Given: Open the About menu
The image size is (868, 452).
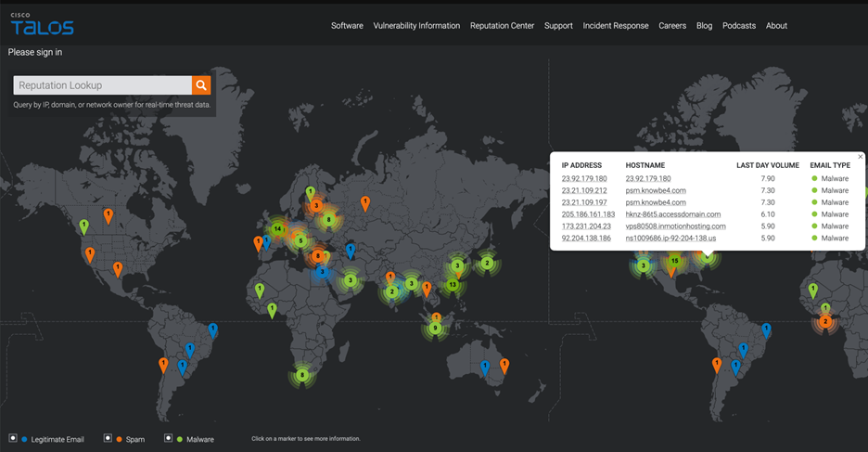Looking at the screenshot, I should pos(776,25).
